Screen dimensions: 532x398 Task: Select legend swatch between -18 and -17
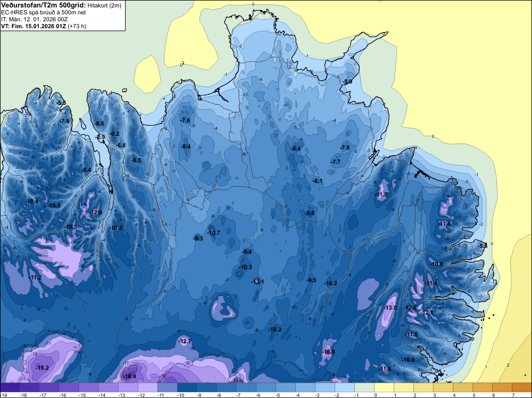tap(30, 387)
